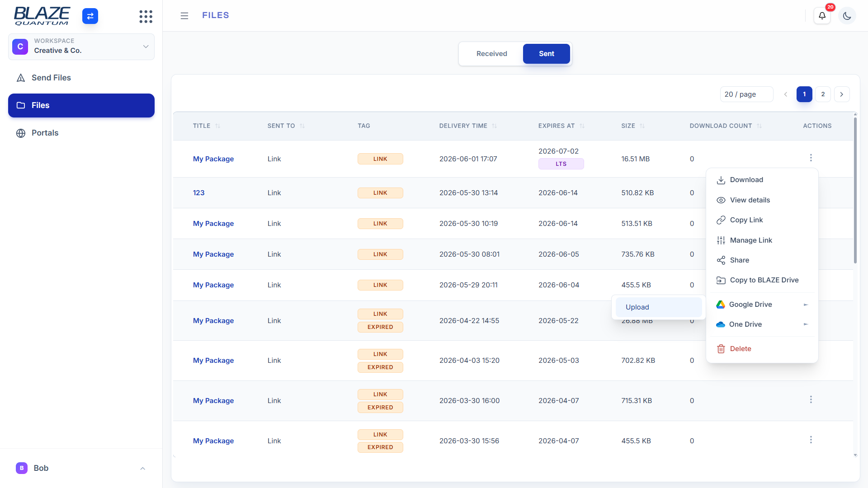Open the 123 package title link

click(x=198, y=193)
